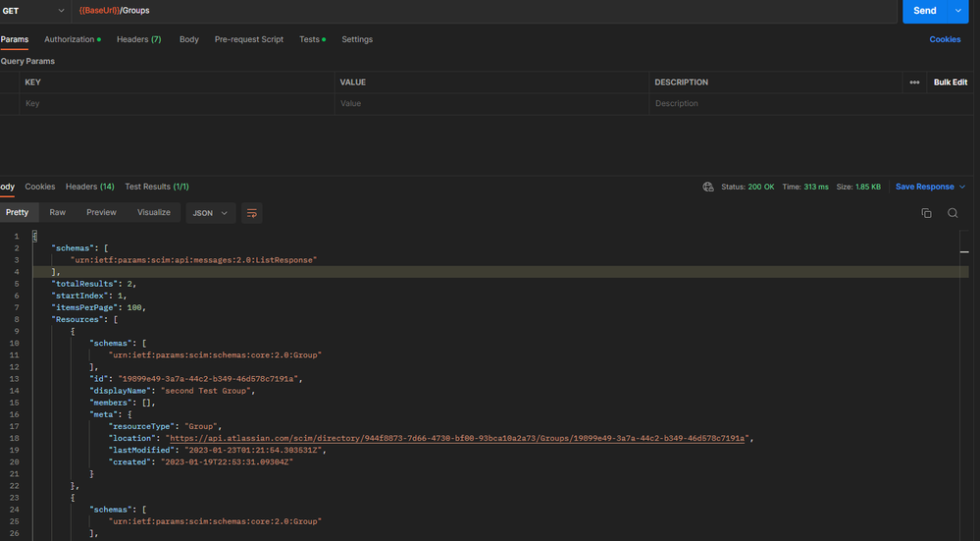Send the GET request
This screenshot has height=541, width=980.
[x=925, y=11]
